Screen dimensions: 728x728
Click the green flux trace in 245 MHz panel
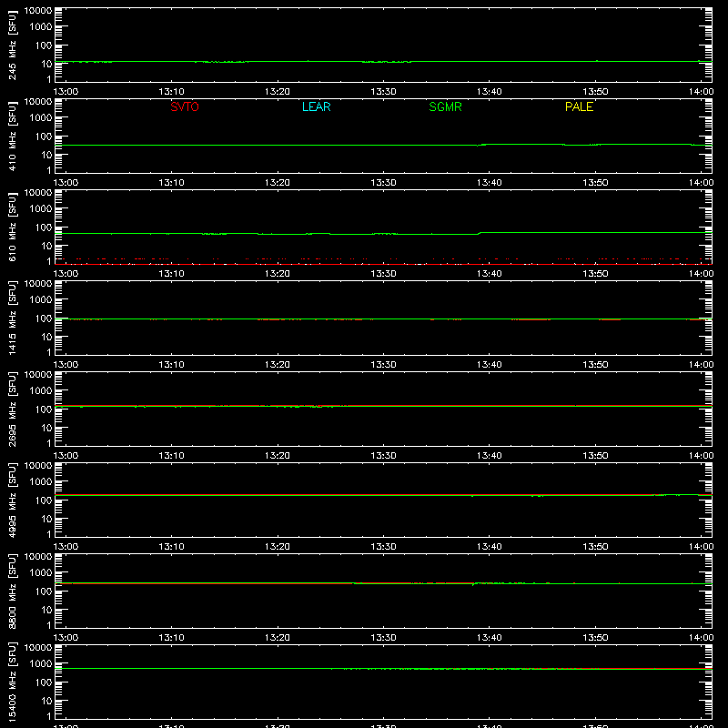pyautogui.click(x=383, y=61)
